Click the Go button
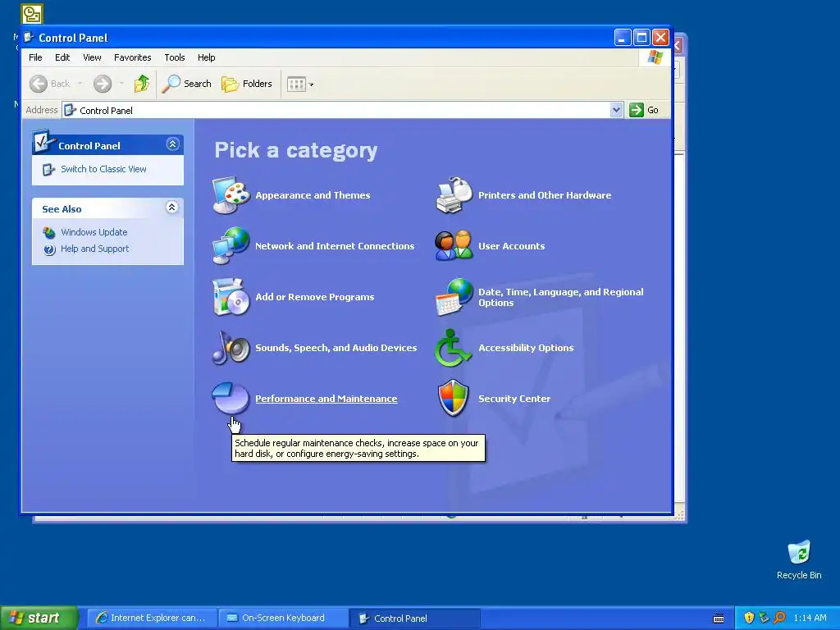The image size is (840, 630). 645,110
